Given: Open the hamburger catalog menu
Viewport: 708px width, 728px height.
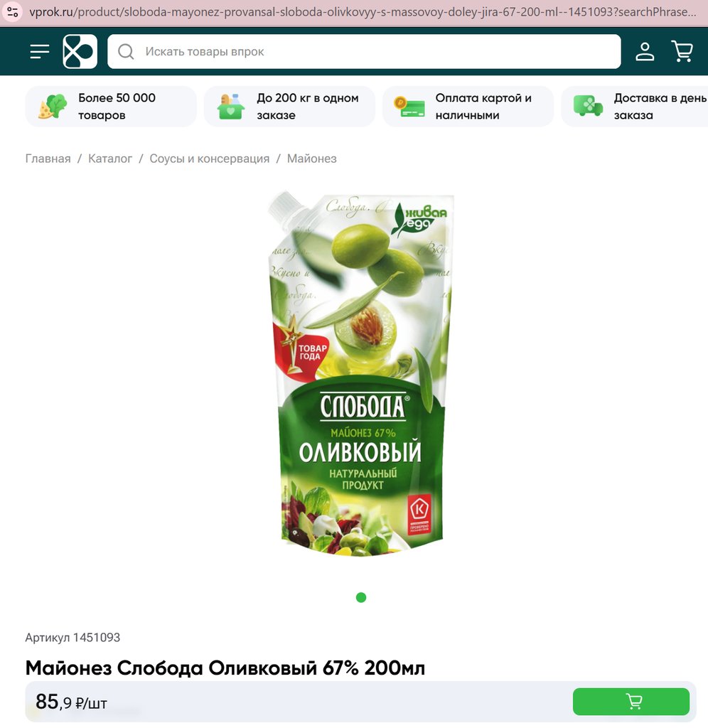Looking at the screenshot, I should pos(40,51).
